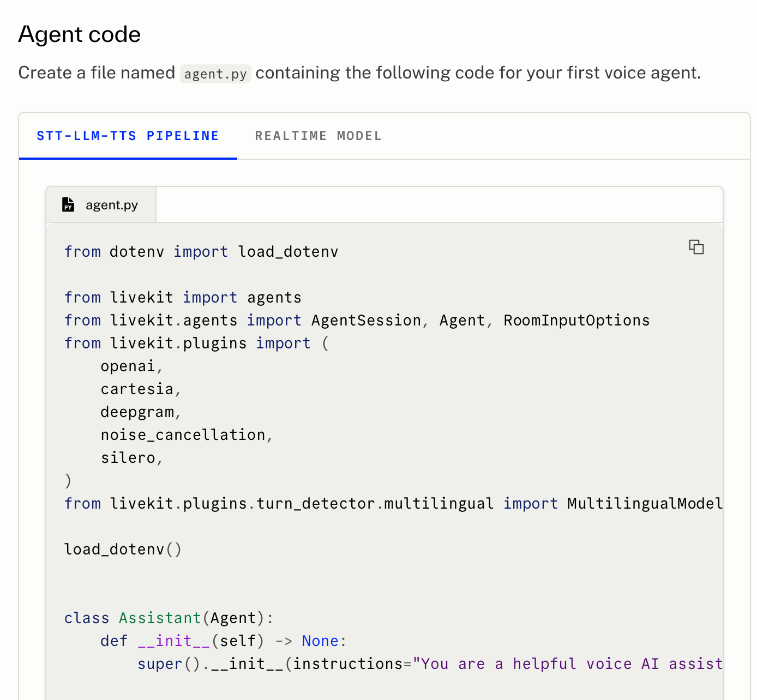Click the Assistant class name
Image resolution: width=757 pixels, height=700 pixels.
tap(160, 618)
